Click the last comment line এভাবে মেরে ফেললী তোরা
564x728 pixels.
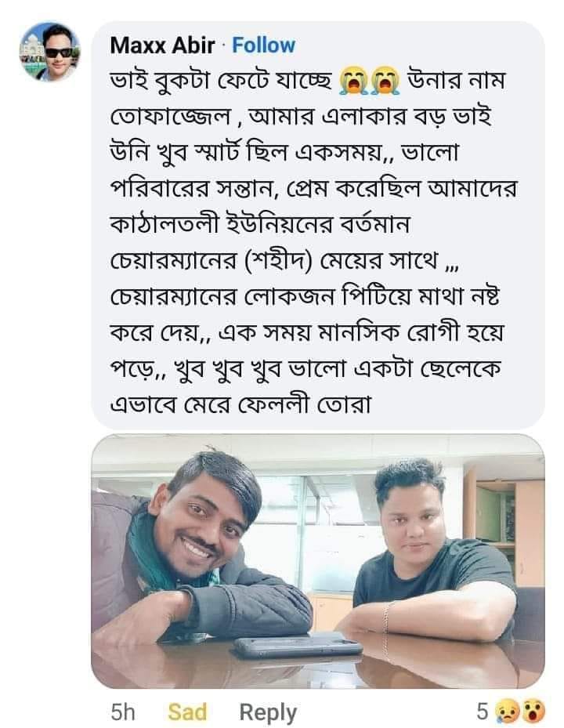tap(240, 404)
